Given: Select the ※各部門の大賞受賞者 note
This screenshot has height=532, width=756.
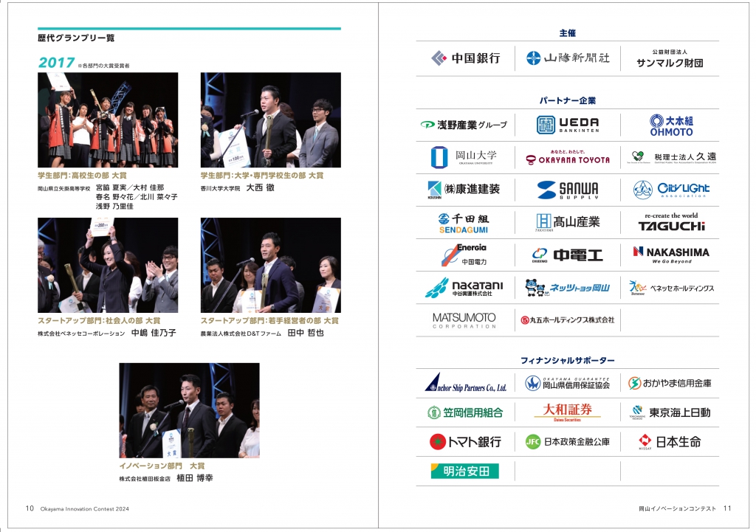Looking at the screenshot, I should click(103, 66).
